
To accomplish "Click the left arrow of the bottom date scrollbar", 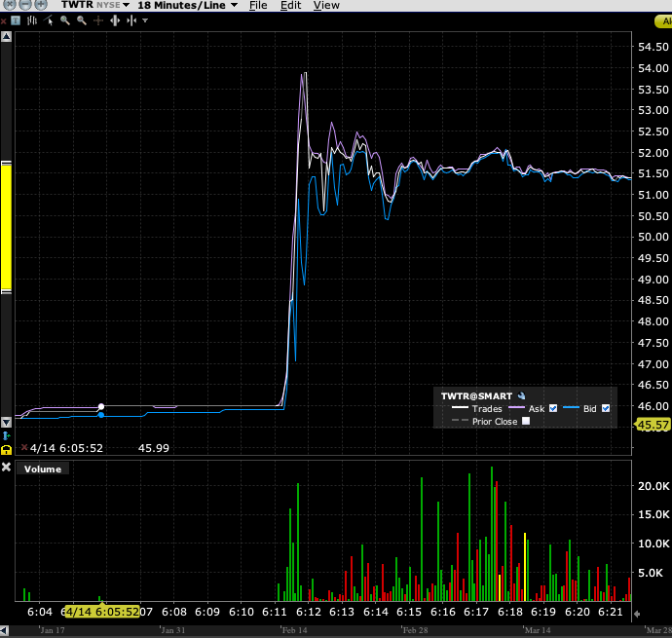I will coord(4,631).
